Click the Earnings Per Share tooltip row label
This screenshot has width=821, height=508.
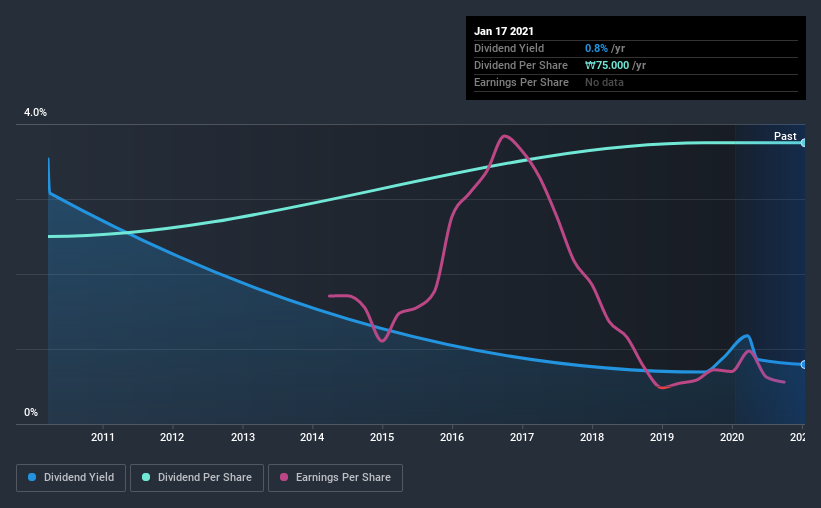tap(521, 82)
